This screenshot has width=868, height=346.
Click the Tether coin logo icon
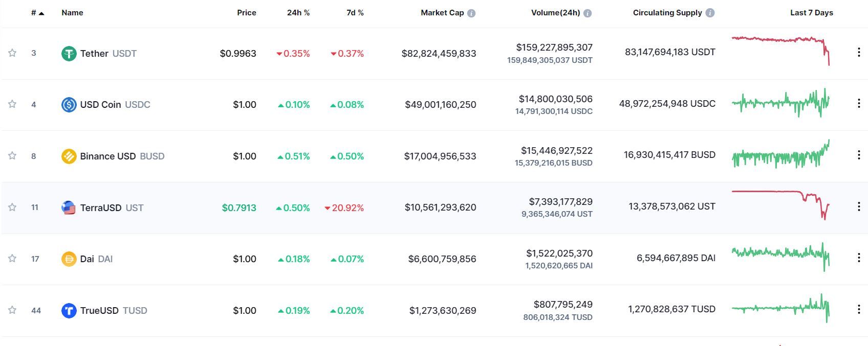coord(69,53)
